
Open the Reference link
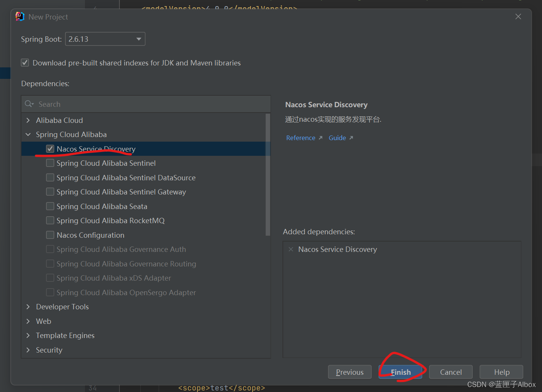301,138
